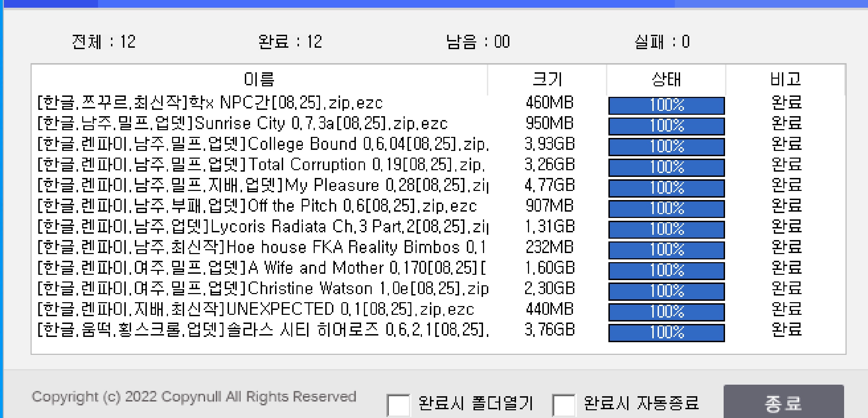868x418 pixels.
Task: Click the Copynull copyright text
Action: (x=194, y=397)
